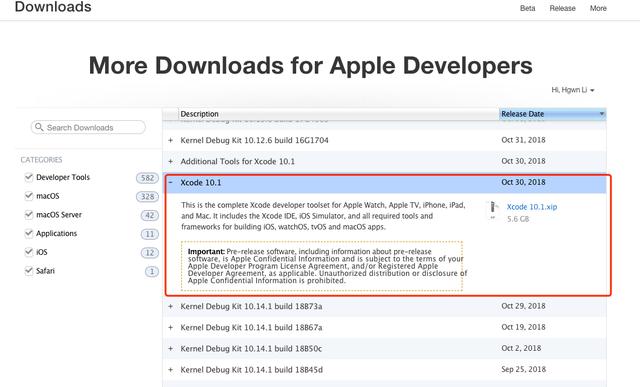Click the Description column header

[x=339, y=114]
